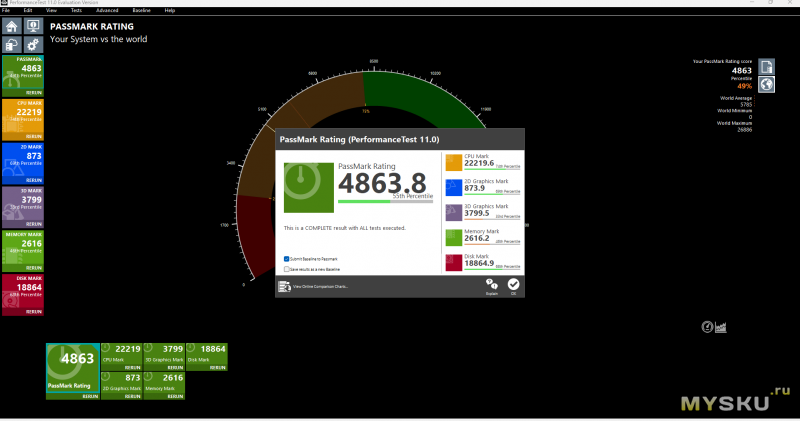Click the PassMark Rating percentile progress bar

385,202
